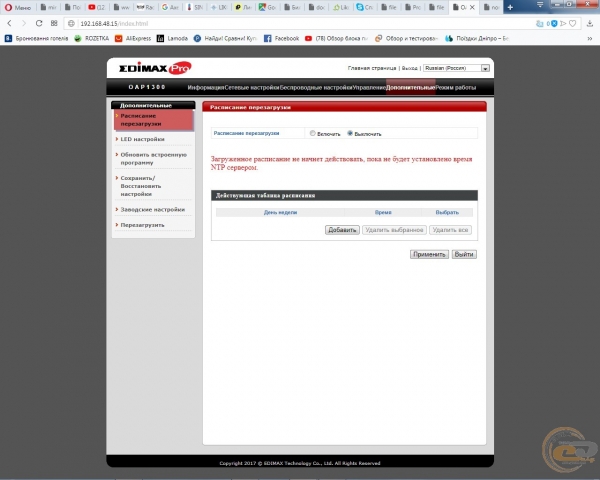Click the Удалить все button
The width and height of the screenshot is (600, 480).
(450, 230)
